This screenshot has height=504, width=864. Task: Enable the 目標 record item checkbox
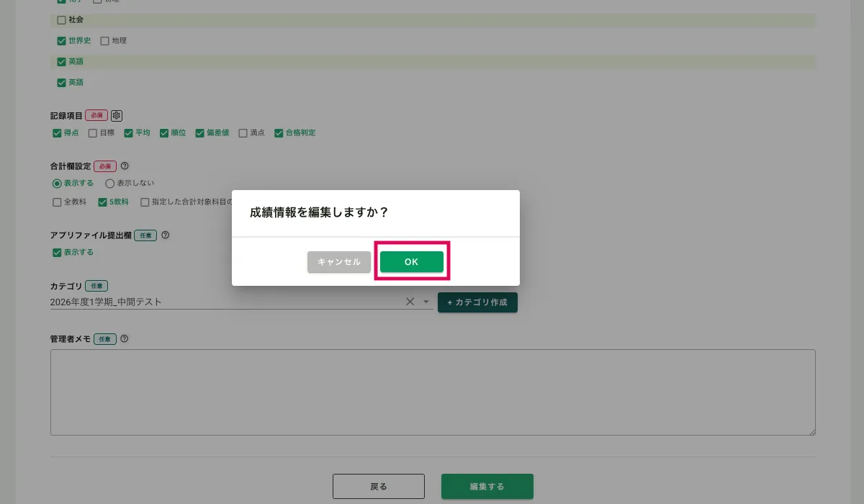click(93, 133)
